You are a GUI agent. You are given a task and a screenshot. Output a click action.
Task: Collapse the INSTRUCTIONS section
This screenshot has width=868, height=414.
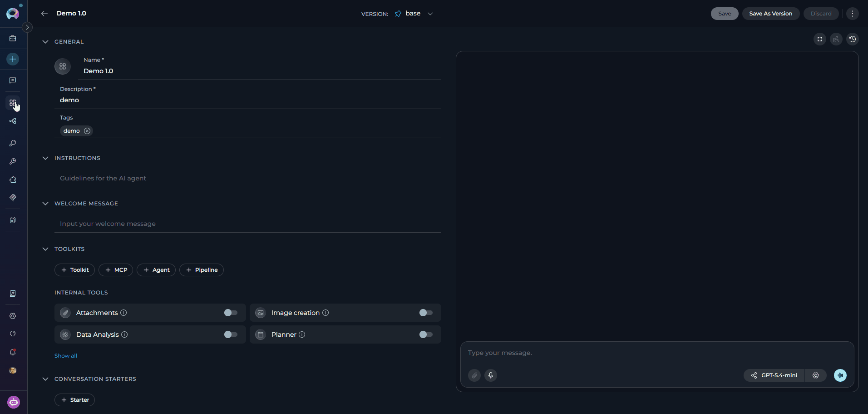point(45,158)
